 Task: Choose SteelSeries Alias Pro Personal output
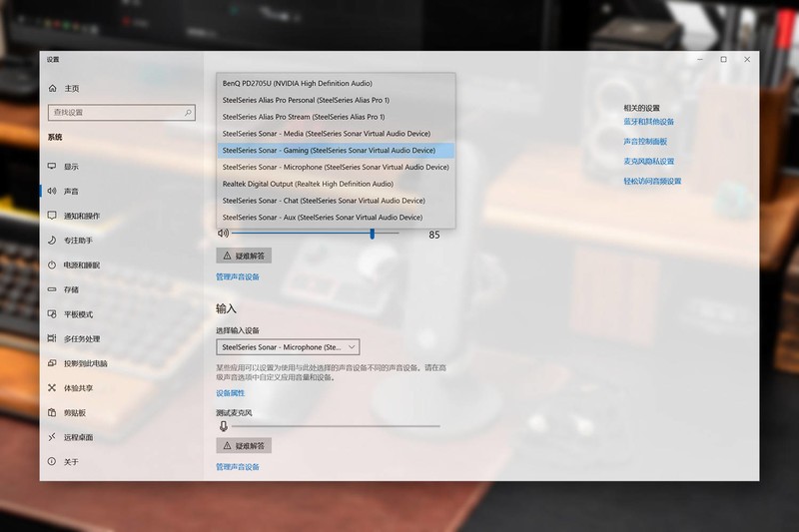tap(336, 100)
